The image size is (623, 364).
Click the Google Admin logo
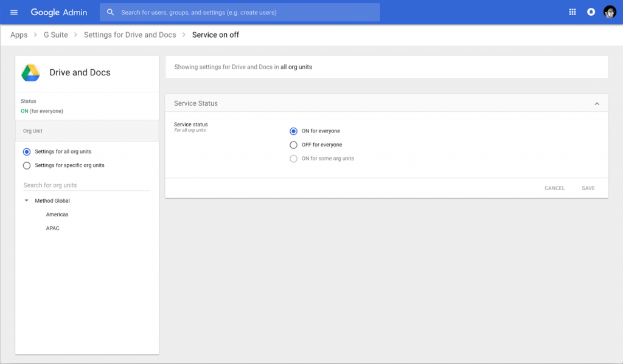[59, 12]
